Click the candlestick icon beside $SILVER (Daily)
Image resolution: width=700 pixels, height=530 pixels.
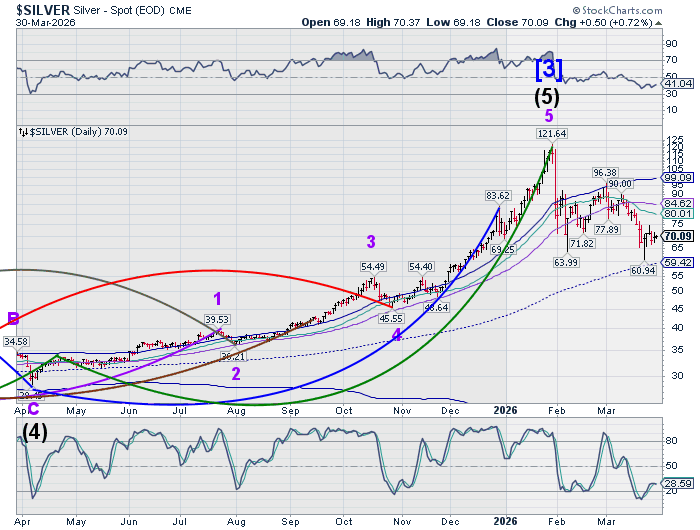point(24,131)
